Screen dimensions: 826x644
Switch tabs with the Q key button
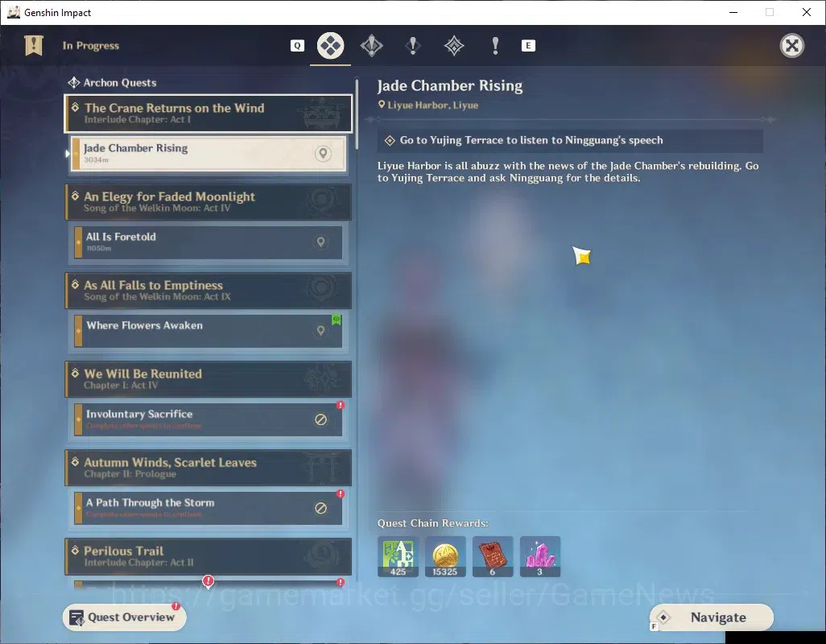click(297, 46)
